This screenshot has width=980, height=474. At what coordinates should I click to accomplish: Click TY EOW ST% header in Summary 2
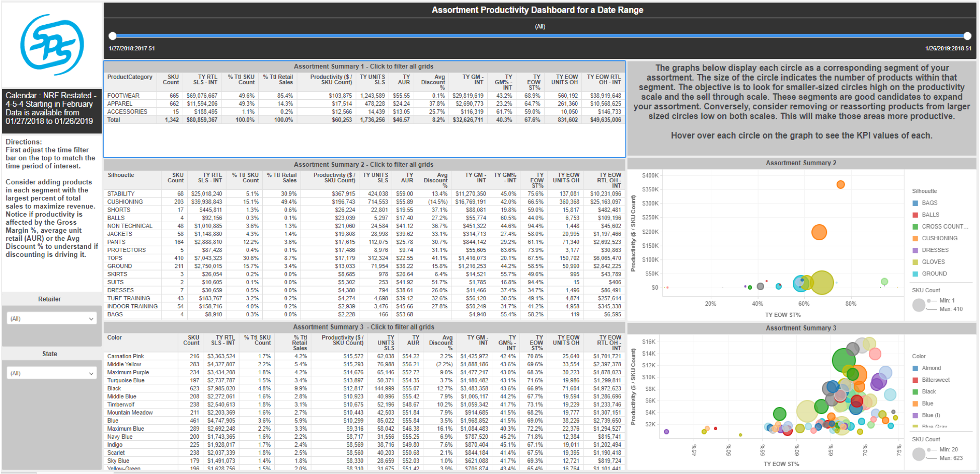pos(537,180)
